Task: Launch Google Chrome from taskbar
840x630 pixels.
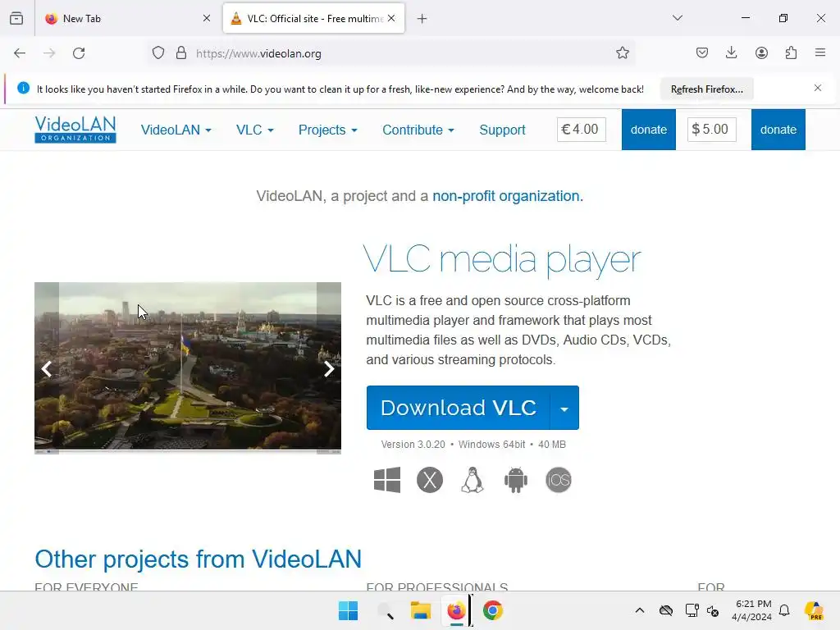Action: coord(493,610)
